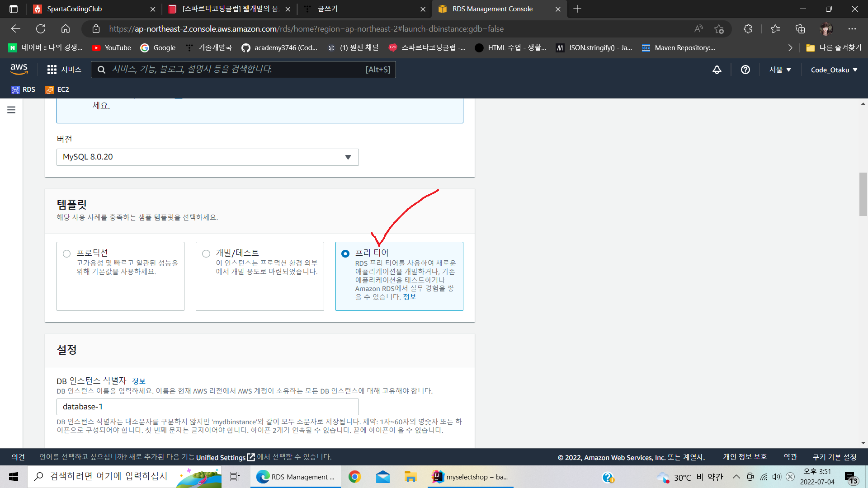Select the 프리 티어 template radio button
Screen dimensions: 868x488
(x=345, y=253)
